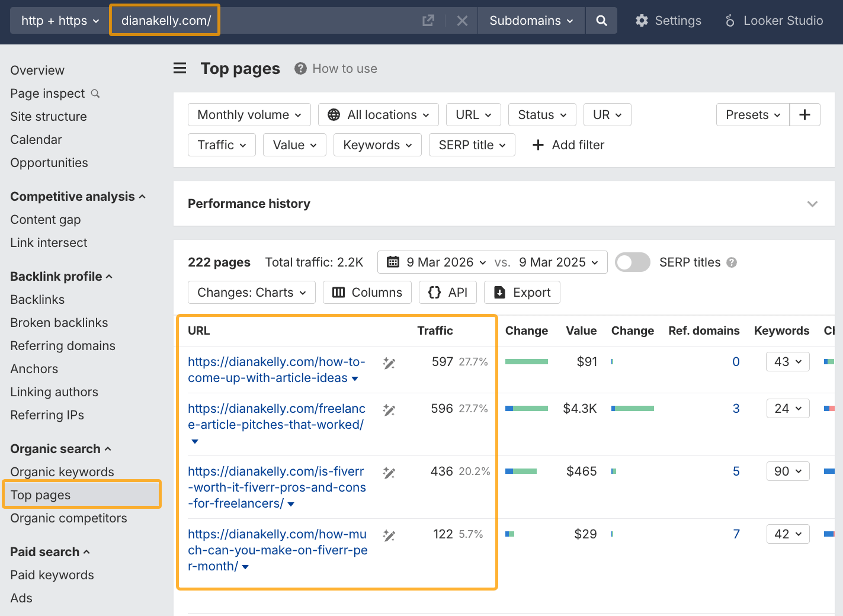This screenshot has width=843, height=616.
Task: Open the API export with braces icon
Action: click(447, 292)
